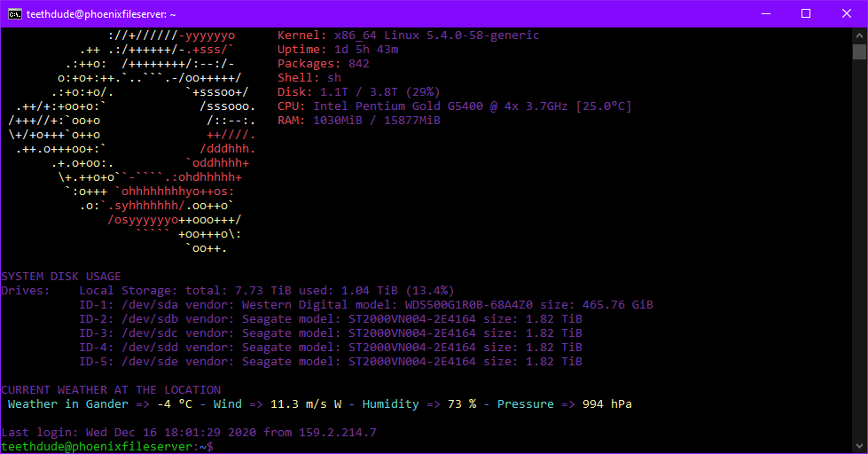868x454 pixels.
Task: Click the Shell sh line
Action: click(x=309, y=77)
